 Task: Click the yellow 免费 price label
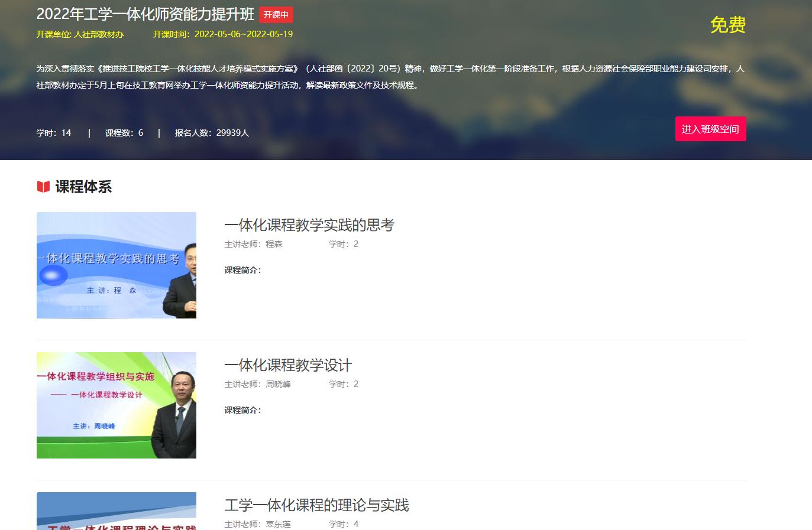[727, 25]
